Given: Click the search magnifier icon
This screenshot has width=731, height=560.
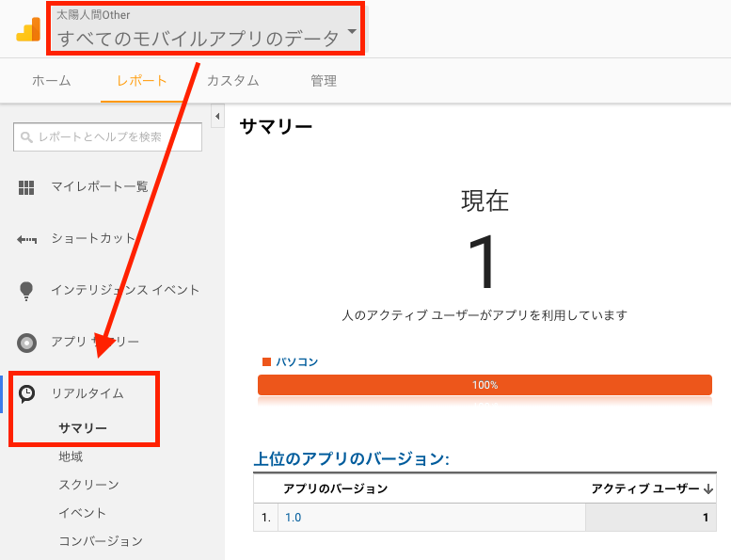Looking at the screenshot, I should (x=26, y=137).
